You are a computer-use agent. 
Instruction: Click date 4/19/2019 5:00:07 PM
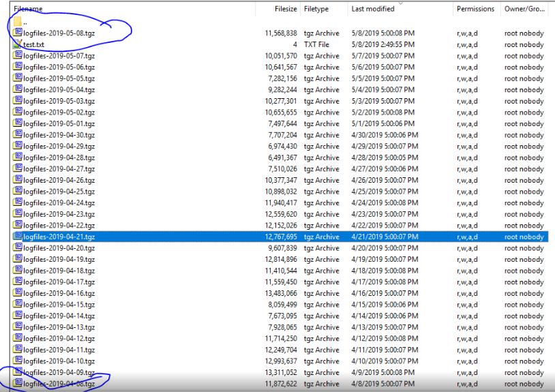tap(385, 260)
